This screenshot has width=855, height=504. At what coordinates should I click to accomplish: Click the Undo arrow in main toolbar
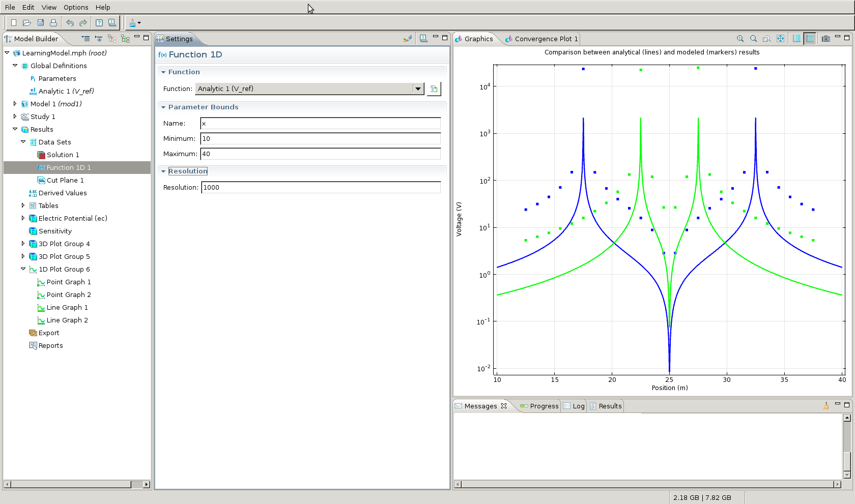tap(70, 23)
